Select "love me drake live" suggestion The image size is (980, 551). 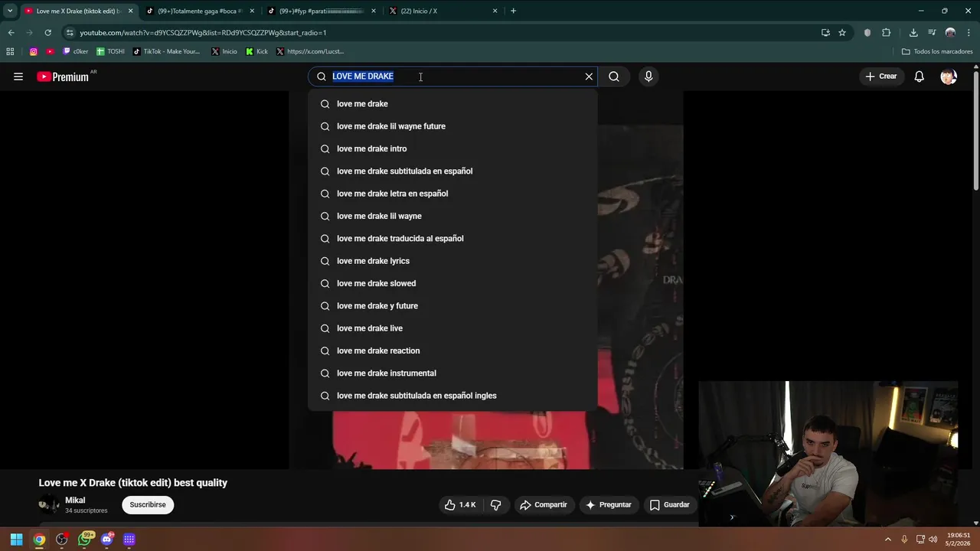click(x=452, y=328)
